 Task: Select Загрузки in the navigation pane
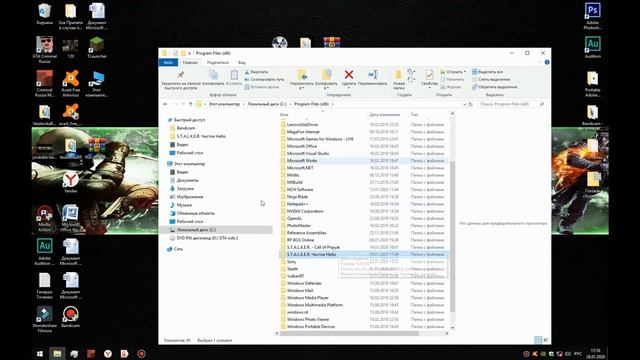[x=185, y=189]
